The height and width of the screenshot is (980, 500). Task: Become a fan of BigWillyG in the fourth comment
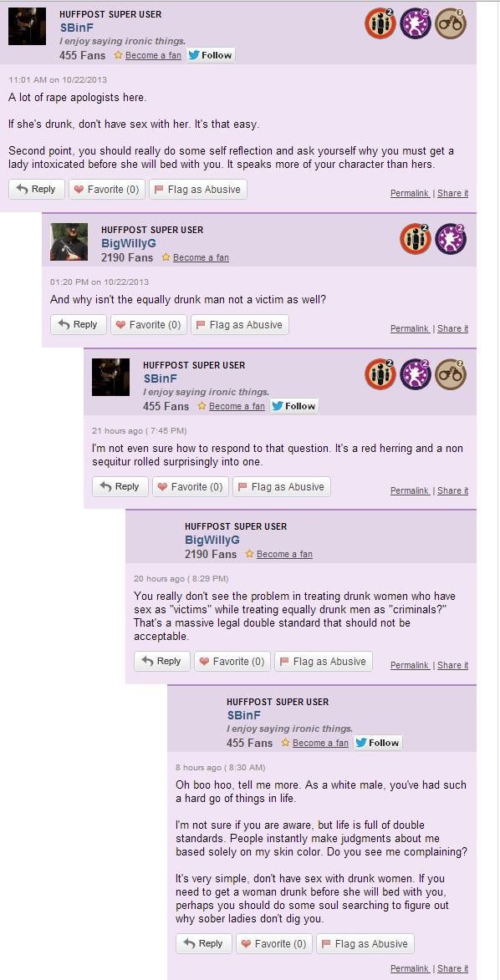[284, 555]
